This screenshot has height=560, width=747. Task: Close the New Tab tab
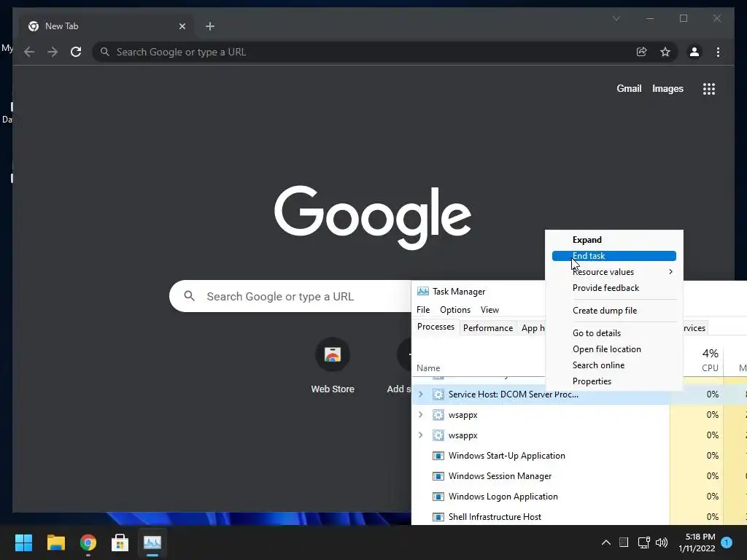(x=182, y=26)
